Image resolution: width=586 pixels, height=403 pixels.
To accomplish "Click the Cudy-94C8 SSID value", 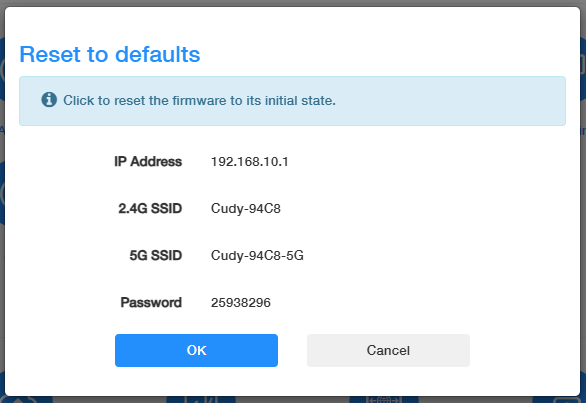I will [x=246, y=208].
